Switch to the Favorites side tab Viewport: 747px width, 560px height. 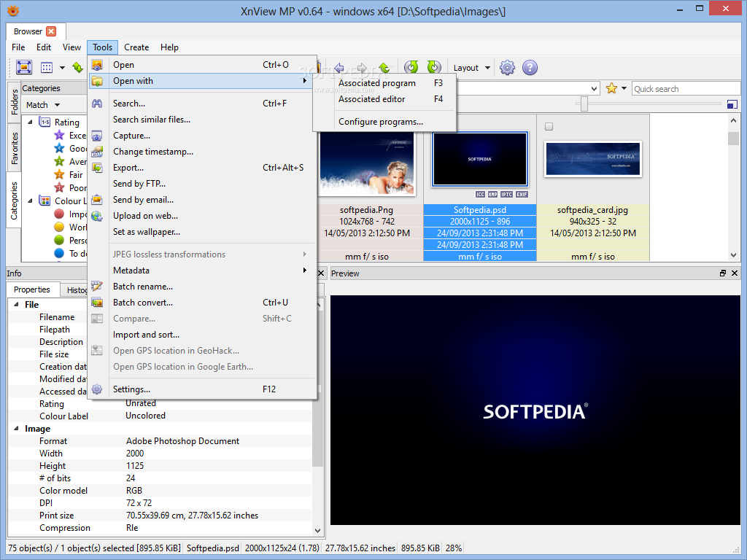click(15, 148)
